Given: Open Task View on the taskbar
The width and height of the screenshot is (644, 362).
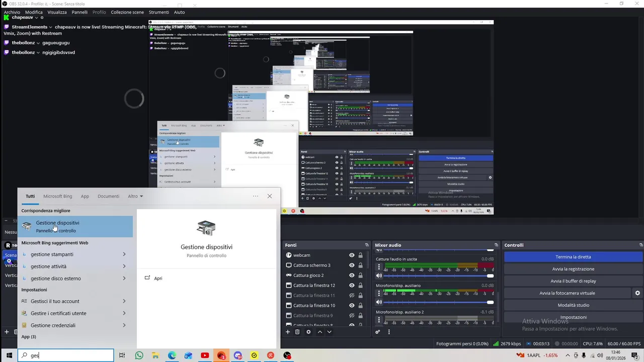Looking at the screenshot, I should point(122,355).
